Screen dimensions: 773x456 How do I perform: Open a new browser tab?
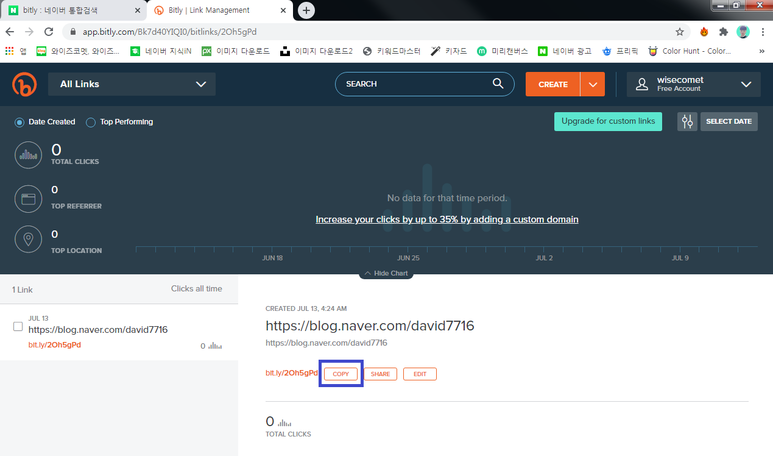(306, 10)
